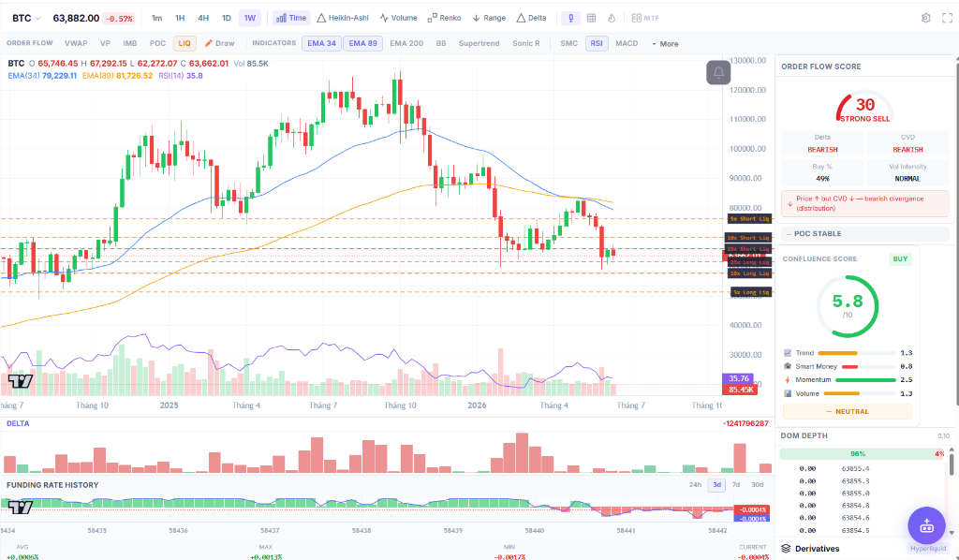The image size is (959, 560).
Task: Toggle the BB Bollinger Bands indicator
Action: point(441,43)
